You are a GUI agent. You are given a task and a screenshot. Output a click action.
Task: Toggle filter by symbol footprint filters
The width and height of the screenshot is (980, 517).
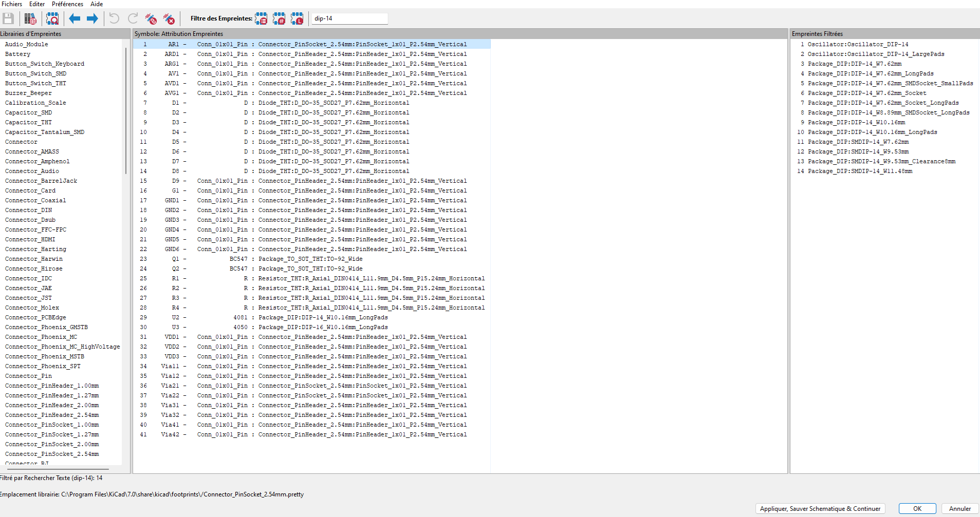coord(261,19)
